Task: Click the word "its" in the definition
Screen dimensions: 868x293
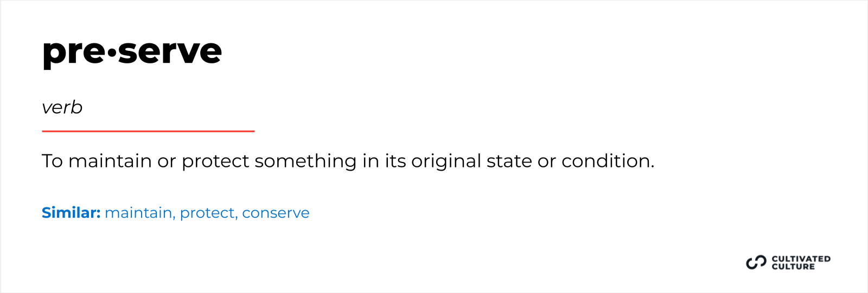Action: click(x=395, y=161)
